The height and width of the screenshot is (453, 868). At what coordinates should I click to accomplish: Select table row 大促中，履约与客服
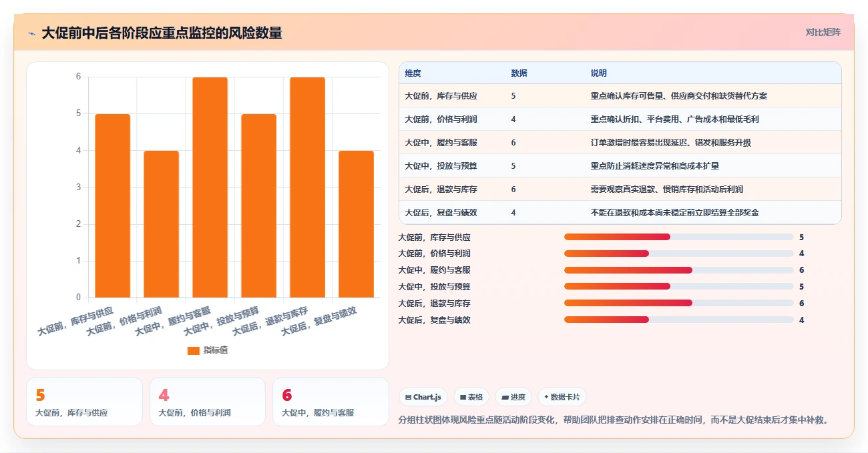click(x=620, y=142)
